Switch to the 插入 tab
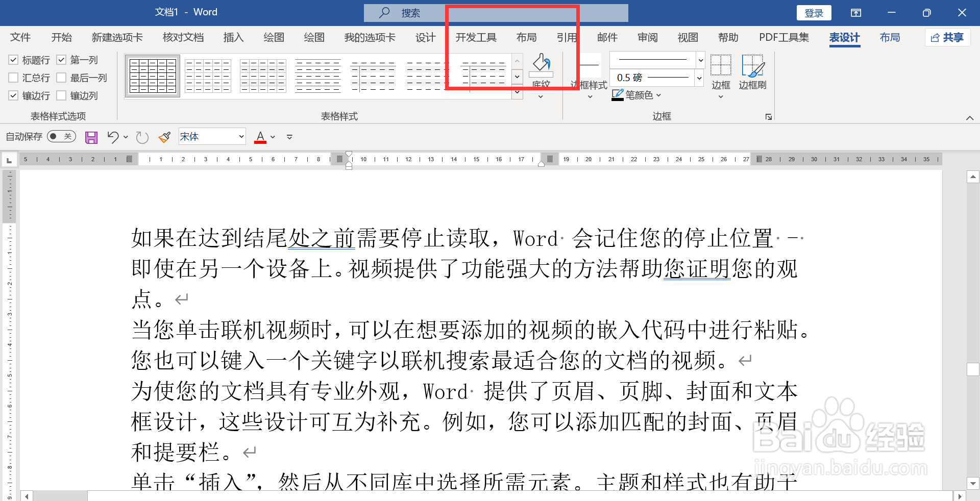 [x=233, y=37]
